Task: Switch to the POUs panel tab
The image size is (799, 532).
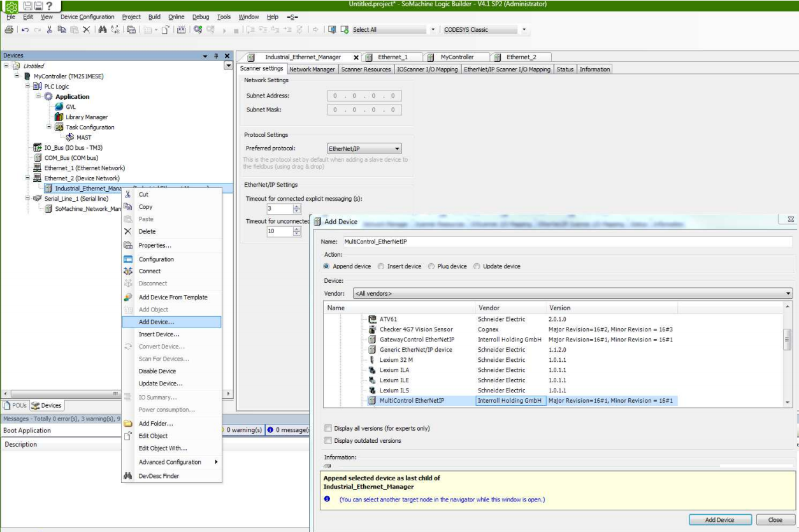Action: [x=14, y=406]
